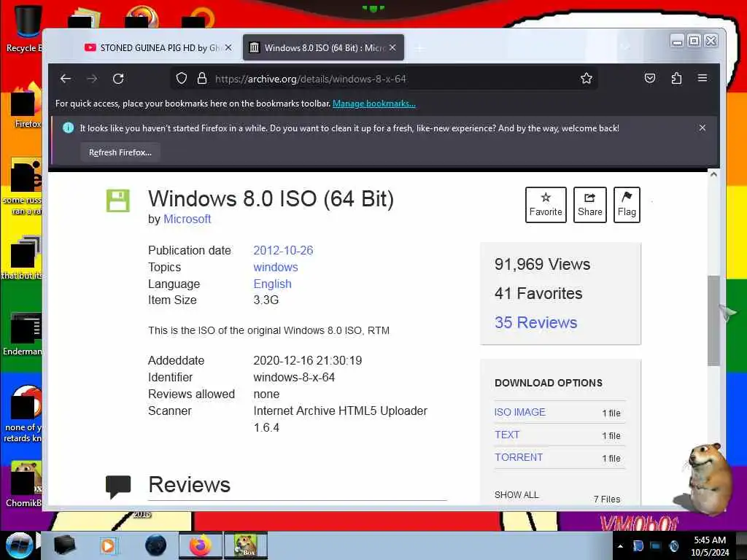Open the ChomikBox desktop icon
Screen dimensions: 747x560
[24, 484]
